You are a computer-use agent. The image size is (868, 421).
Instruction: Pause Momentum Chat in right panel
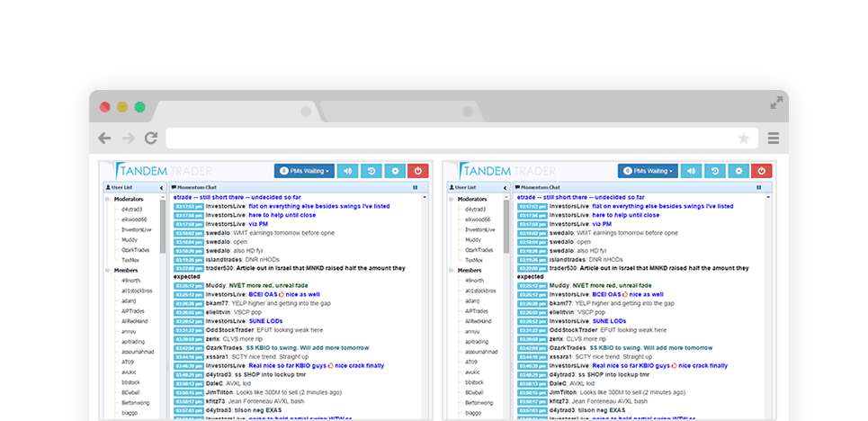(759, 188)
